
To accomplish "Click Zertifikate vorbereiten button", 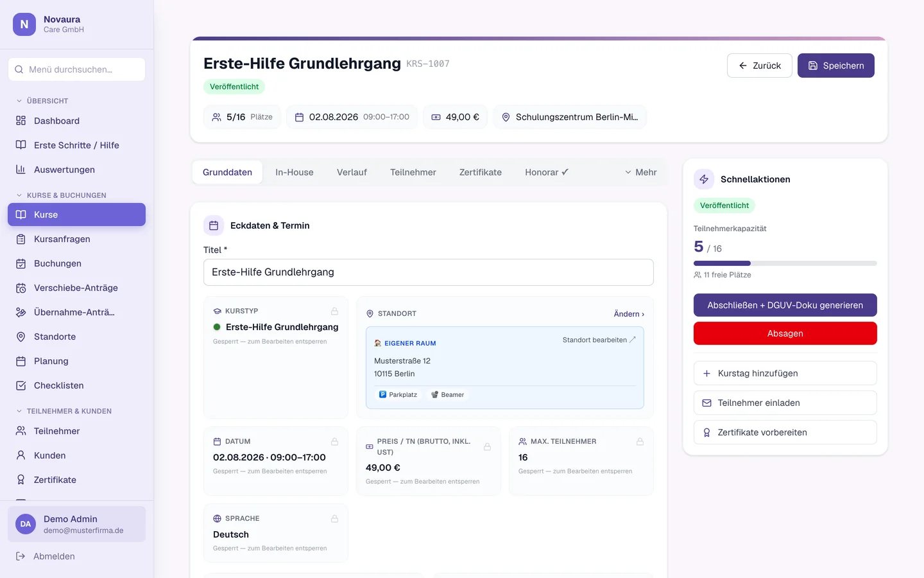I will tap(785, 432).
